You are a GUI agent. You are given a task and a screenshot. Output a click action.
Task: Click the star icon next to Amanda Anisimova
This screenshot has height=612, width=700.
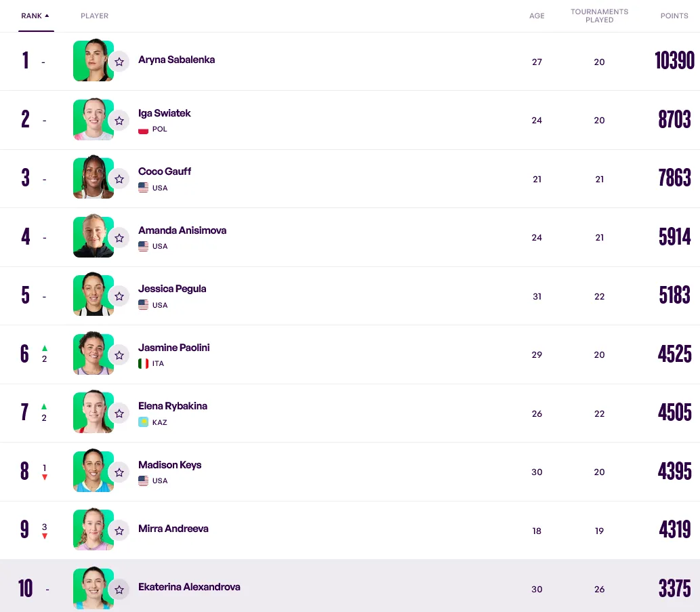[x=119, y=238]
